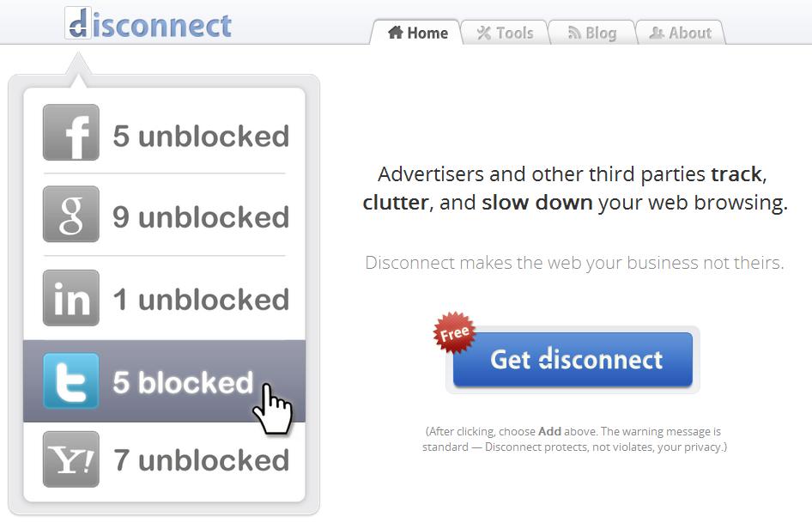Viewport: 812px width, 523px height.
Task: Click the house icon on Home tab
Action: (x=396, y=33)
